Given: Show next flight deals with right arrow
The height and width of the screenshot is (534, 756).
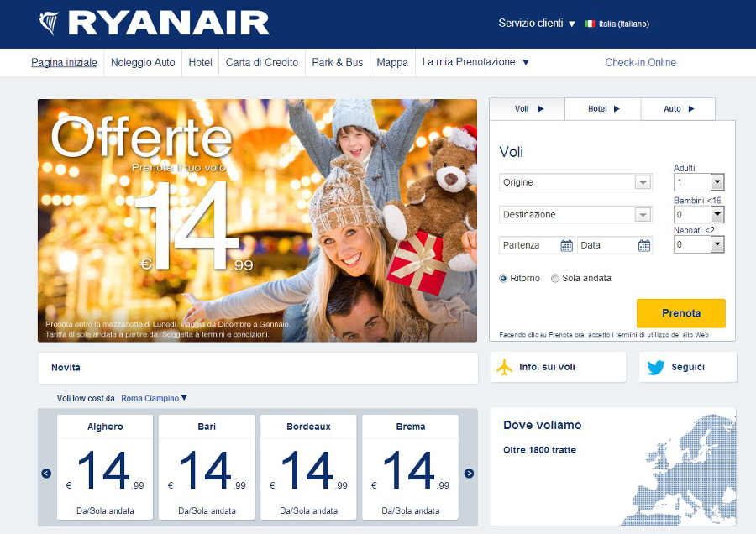Looking at the screenshot, I should (x=469, y=474).
